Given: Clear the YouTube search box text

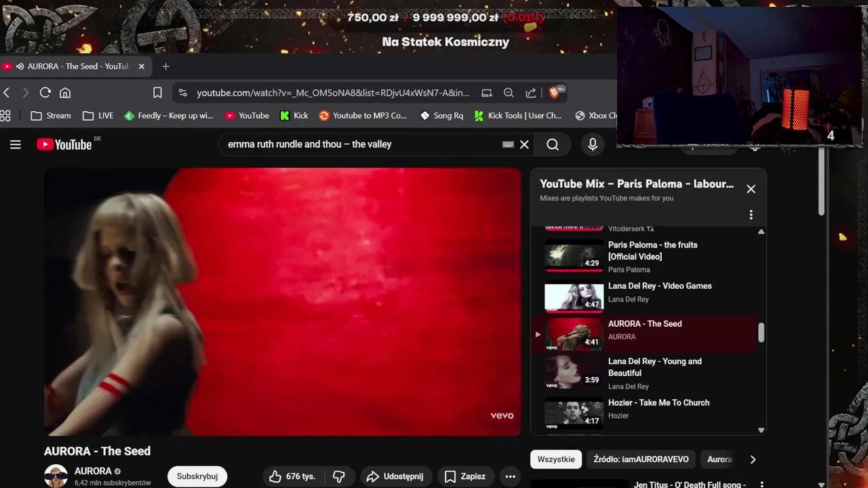Looking at the screenshot, I should 524,144.
